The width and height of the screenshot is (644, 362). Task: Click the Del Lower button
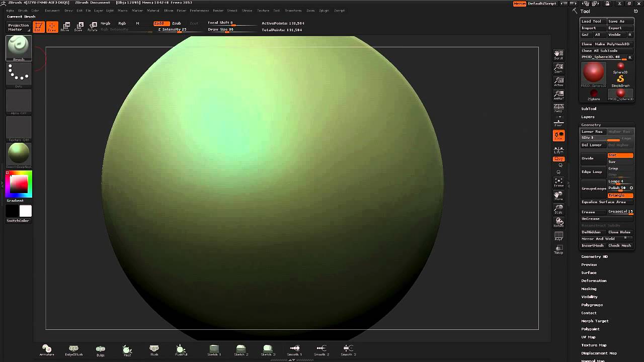click(x=594, y=145)
